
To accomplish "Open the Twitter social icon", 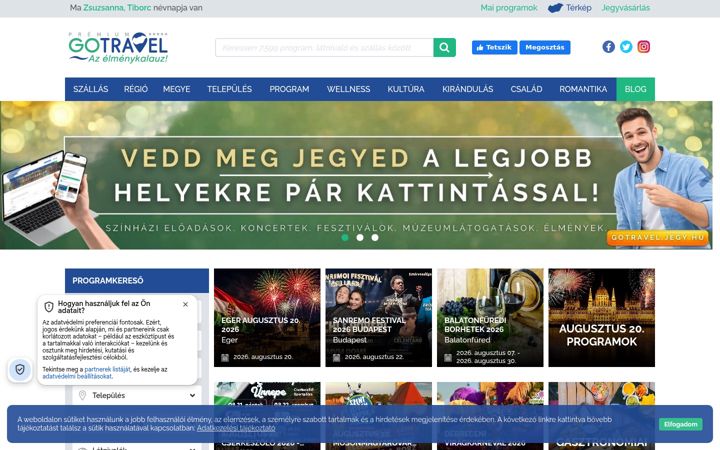I will pyautogui.click(x=626, y=47).
